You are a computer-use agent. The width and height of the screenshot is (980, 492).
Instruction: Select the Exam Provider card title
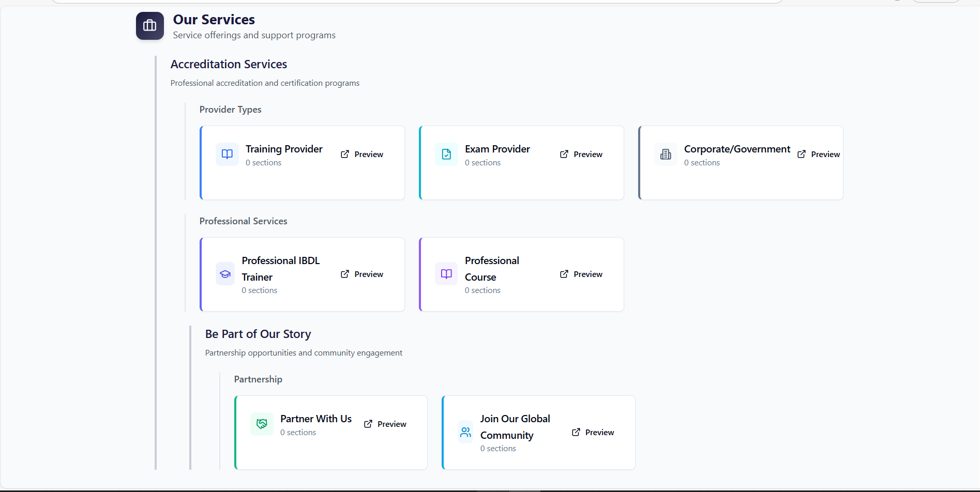497,149
